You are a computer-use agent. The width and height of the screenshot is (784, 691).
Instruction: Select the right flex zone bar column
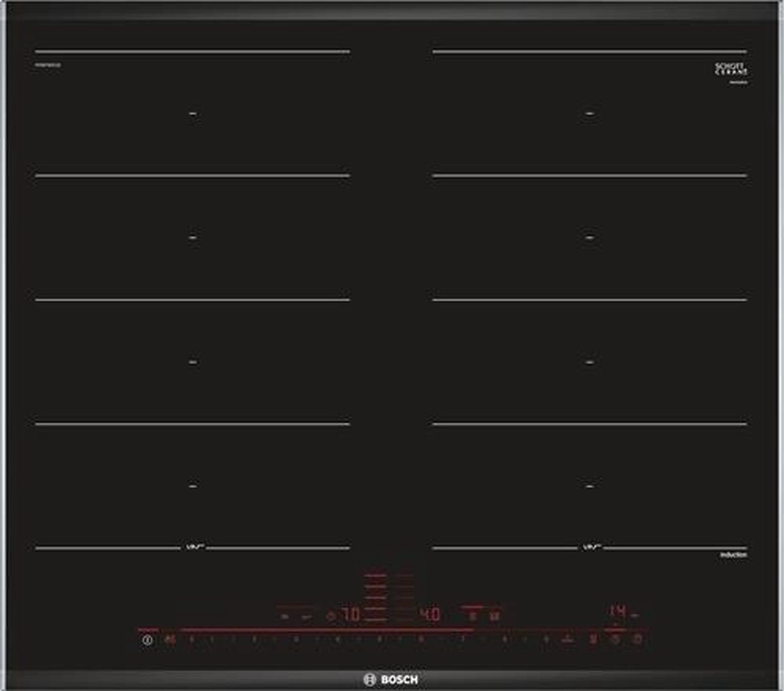point(403,598)
